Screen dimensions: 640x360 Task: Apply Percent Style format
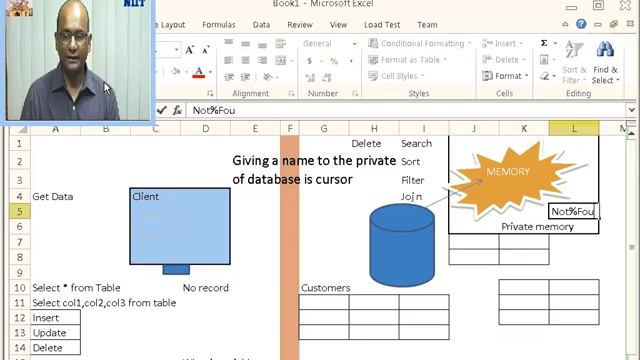[x=334, y=61]
